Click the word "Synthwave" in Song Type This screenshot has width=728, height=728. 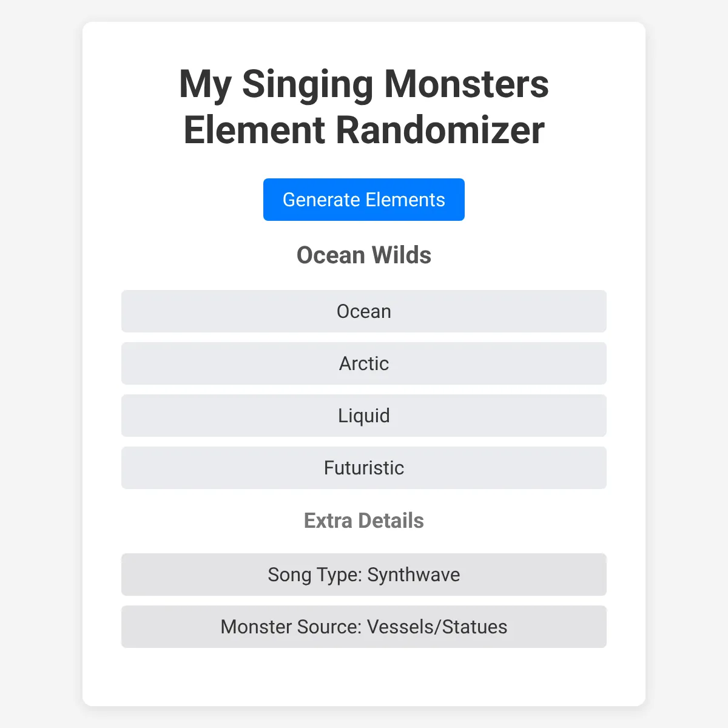click(414, 575)
